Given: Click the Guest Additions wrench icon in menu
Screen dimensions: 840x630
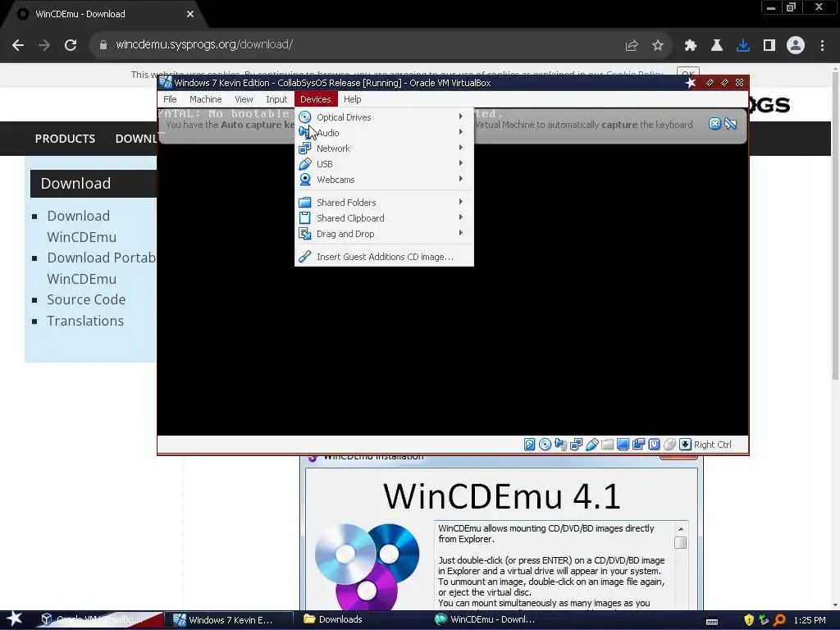Looking at the screenshot, I should (305, 257).
